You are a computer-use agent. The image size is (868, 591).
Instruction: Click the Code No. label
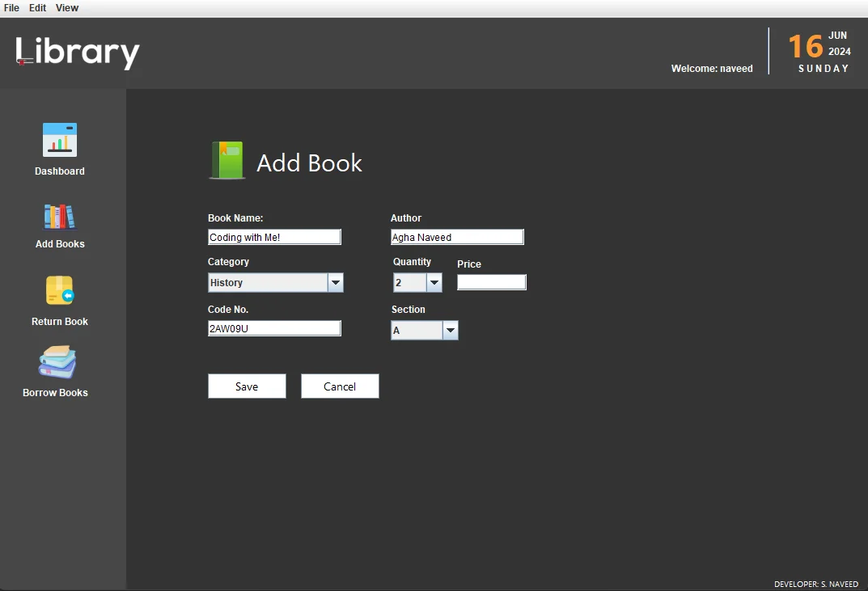click(228, 310)
